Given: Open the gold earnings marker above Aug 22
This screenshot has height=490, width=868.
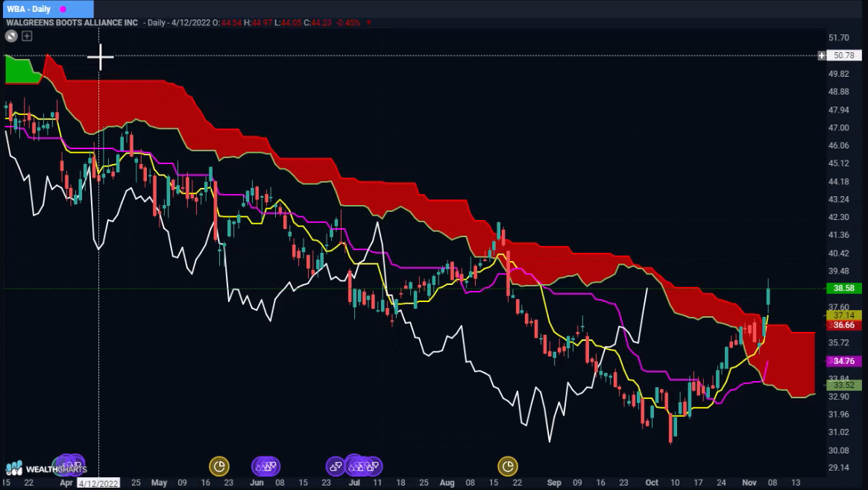Looking at the screenshot, I should coord(508,466).
